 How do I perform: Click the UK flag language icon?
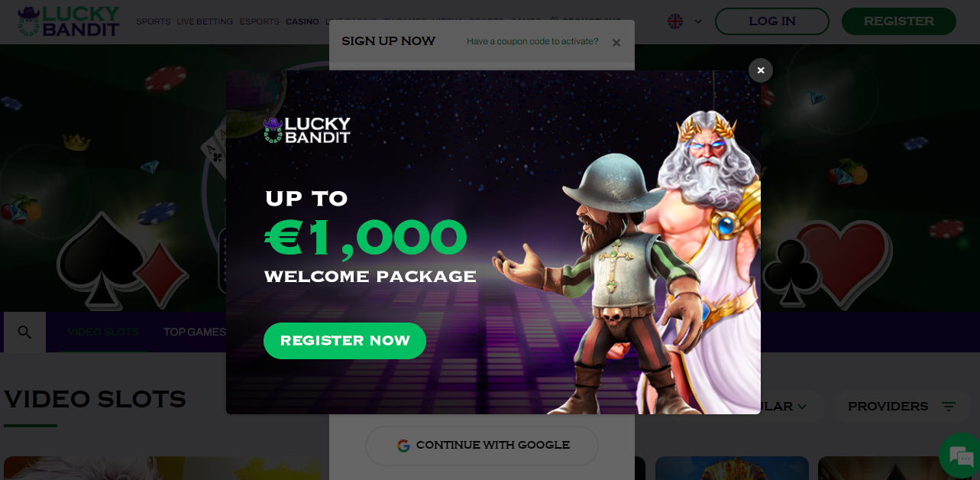[675, 21]
